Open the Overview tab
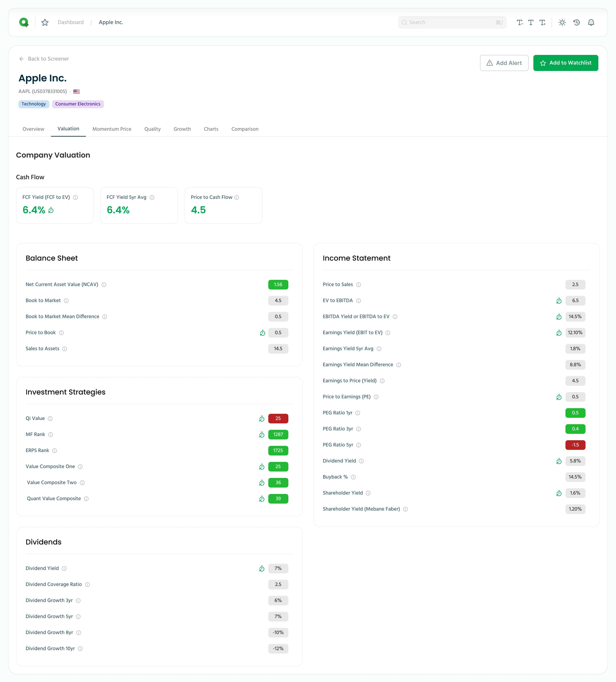The height and width of the screenshot is (682, 616). (33, 129)
